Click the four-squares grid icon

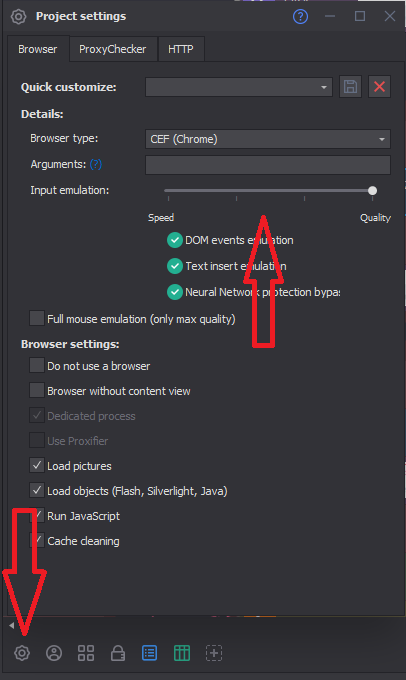(x=85, y=653)
